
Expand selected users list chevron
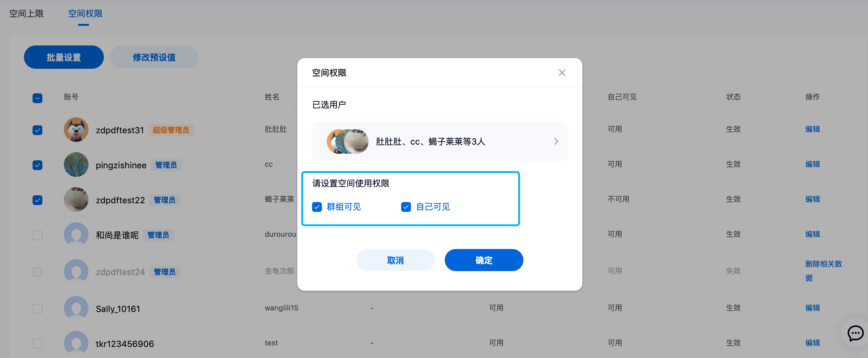point(556,142)
